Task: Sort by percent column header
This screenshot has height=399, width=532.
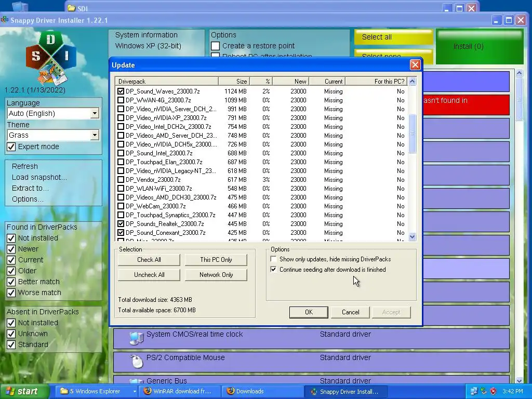Action: (x=261, y=81)
